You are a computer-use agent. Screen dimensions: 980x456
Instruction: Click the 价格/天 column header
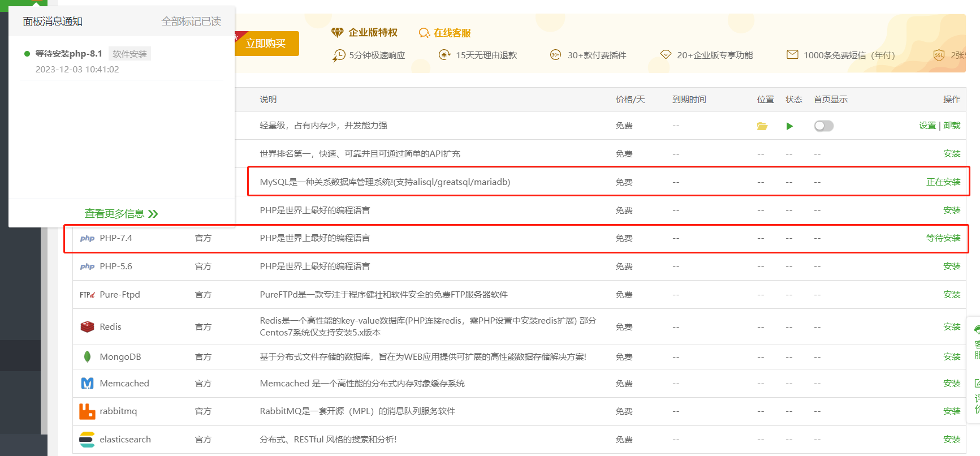click(630, 100)
